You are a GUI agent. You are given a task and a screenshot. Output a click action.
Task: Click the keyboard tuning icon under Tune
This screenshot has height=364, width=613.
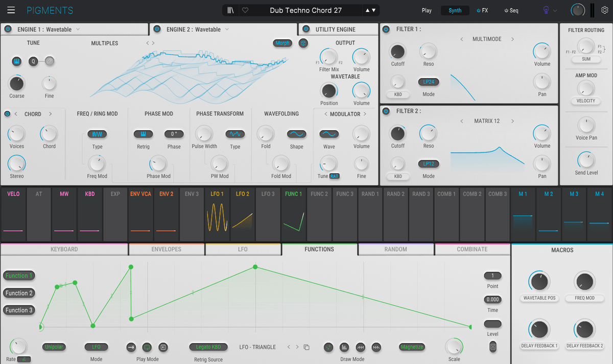pos(17,61)
